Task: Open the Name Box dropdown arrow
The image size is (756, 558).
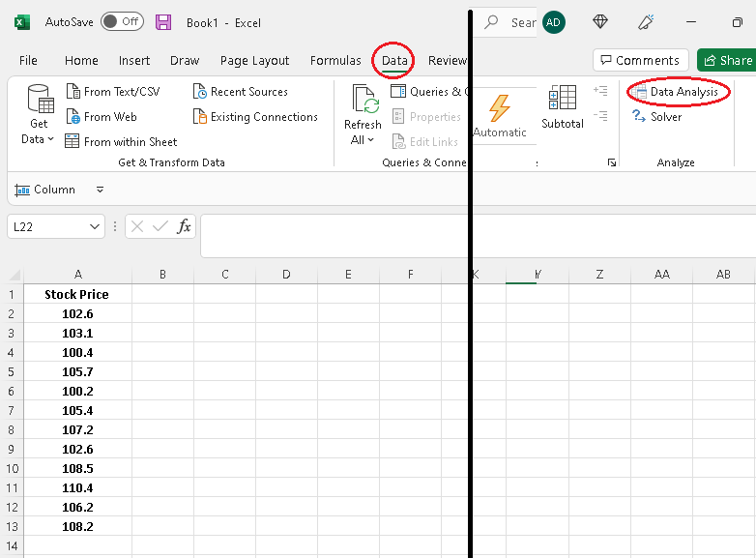Action: [95, 226]
